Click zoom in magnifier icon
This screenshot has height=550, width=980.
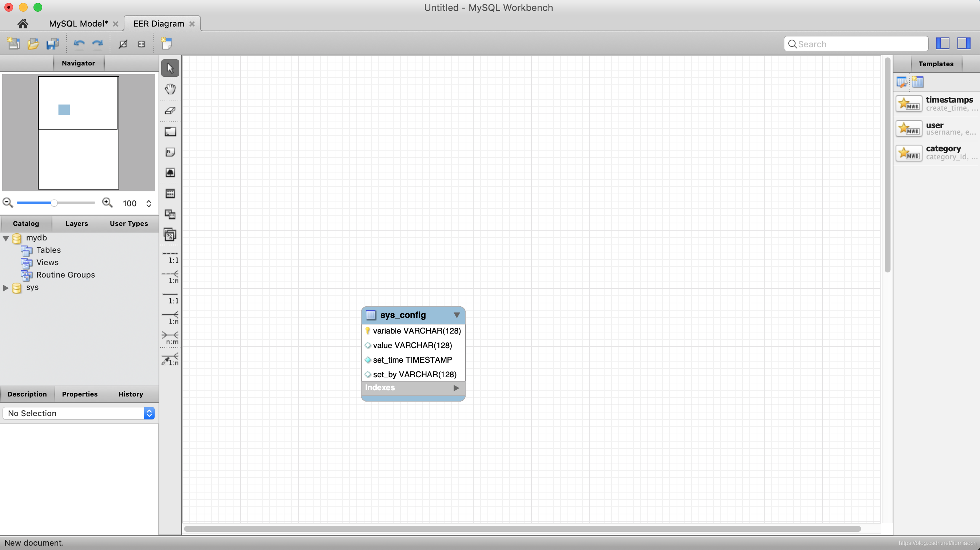coord(107,203)
